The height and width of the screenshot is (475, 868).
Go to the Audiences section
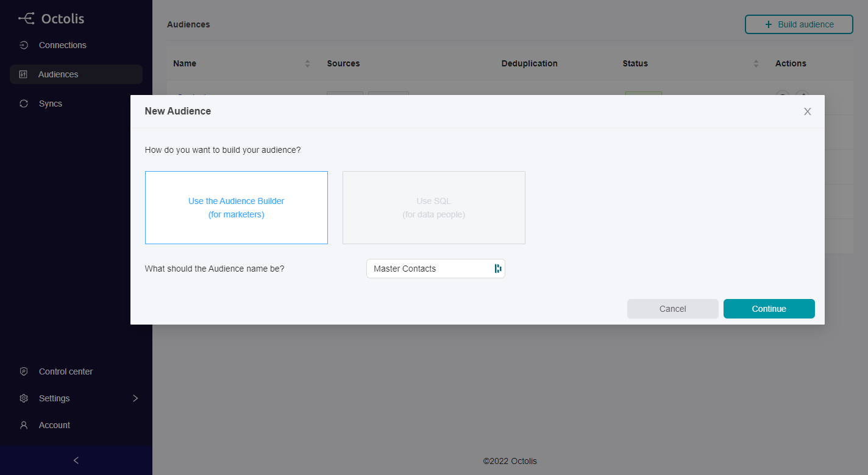point(76,74)
